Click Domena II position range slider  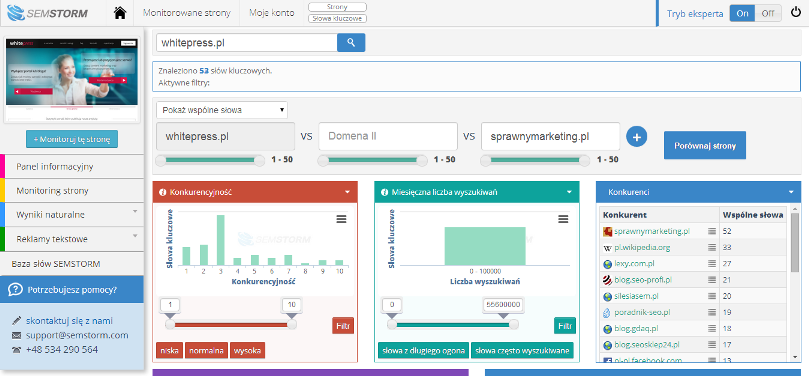click(373, 161)
